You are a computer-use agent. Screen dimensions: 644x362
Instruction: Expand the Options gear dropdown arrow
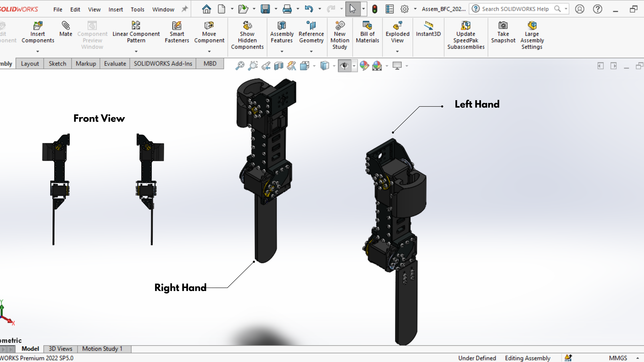click(415, 9)
